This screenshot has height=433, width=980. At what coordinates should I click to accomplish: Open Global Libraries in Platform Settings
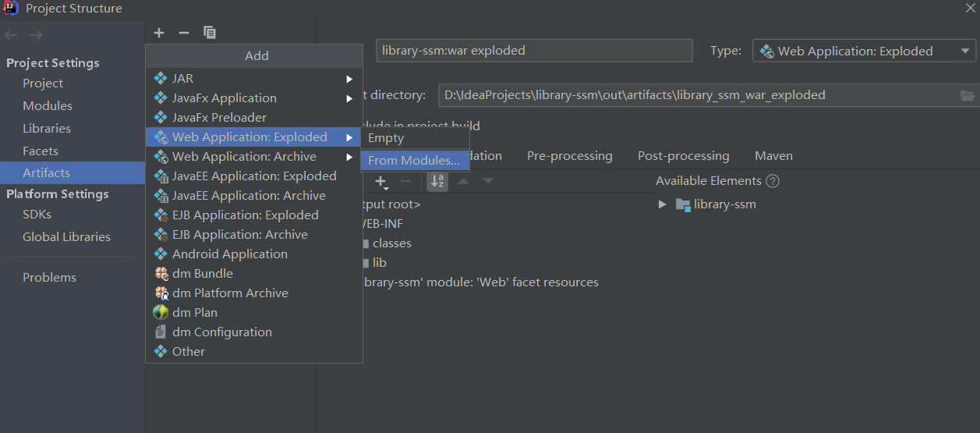click(66, 237)
